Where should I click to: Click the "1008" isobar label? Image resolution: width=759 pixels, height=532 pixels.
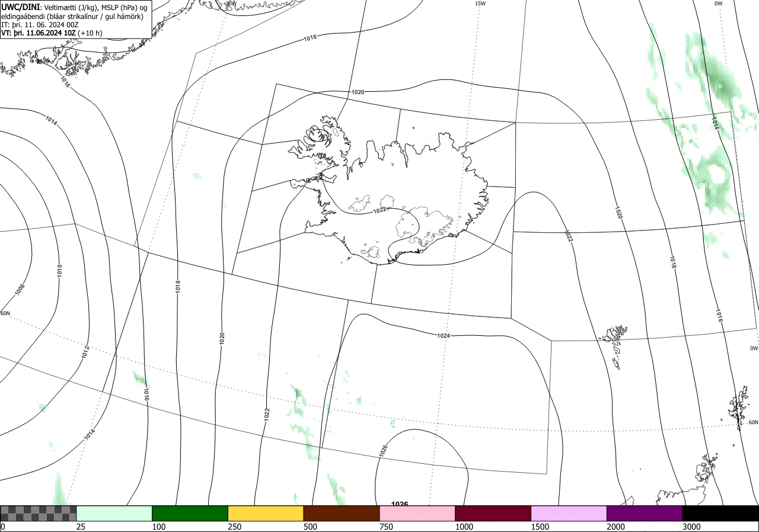[20, 290]
